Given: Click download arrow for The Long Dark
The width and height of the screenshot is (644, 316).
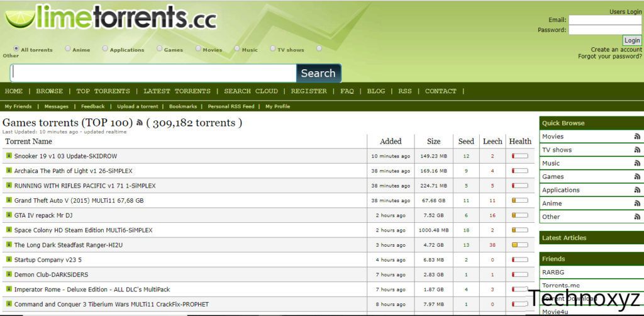Looking at the screenshot, I should tap(9, 244).
